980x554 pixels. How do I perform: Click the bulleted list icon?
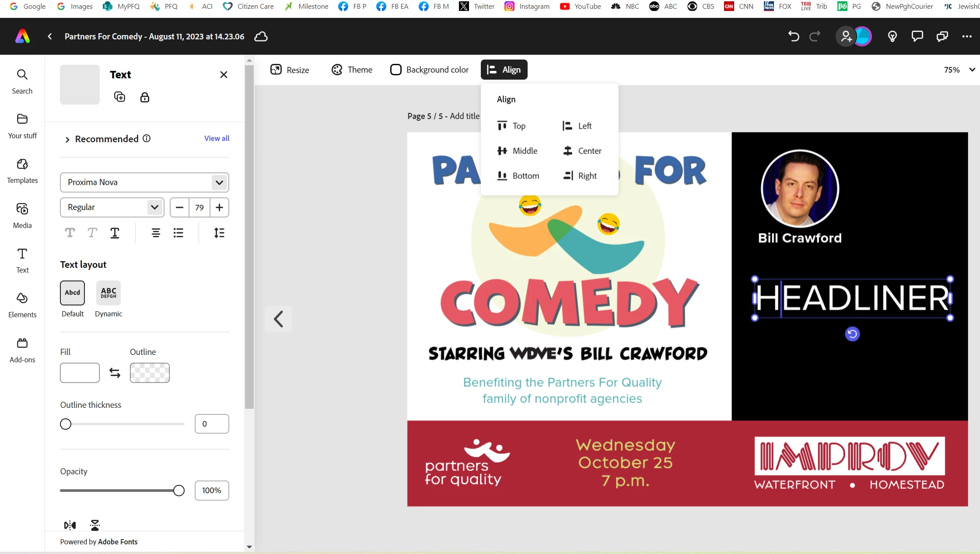[x=178, y=233]
